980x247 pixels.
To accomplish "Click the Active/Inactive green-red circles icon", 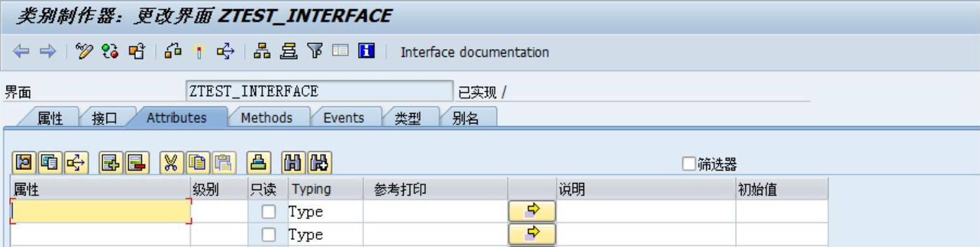I will [110, 52].
